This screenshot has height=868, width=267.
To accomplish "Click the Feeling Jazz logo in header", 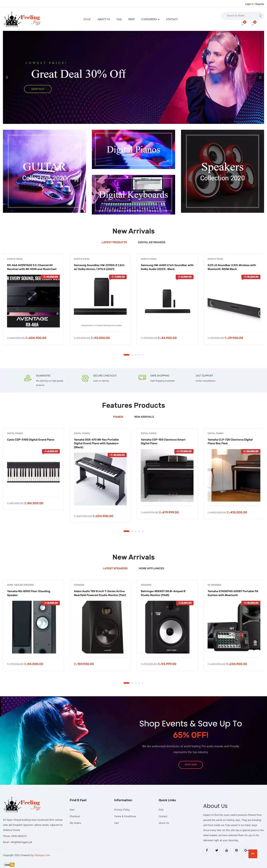I will pyautogui.click(x=22, y=19).
